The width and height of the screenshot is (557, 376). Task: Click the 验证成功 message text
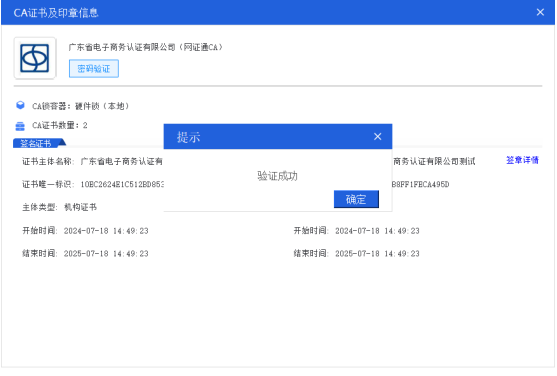pyautogui.click(x=277, y=176)
